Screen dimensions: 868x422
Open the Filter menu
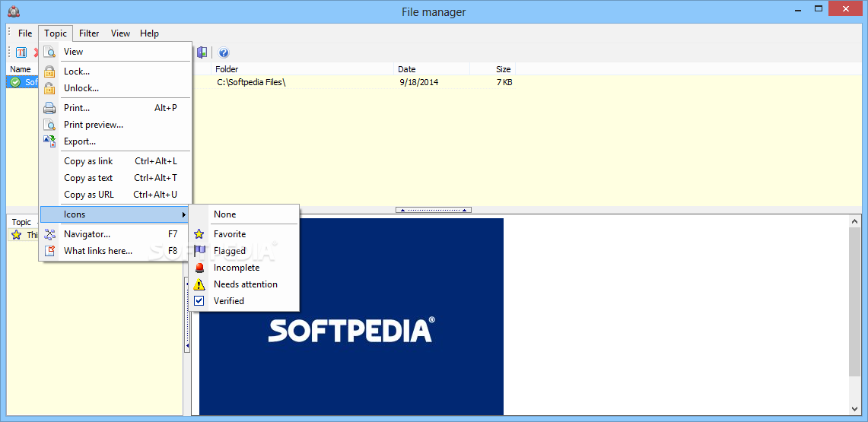click(x=89, y=33)
